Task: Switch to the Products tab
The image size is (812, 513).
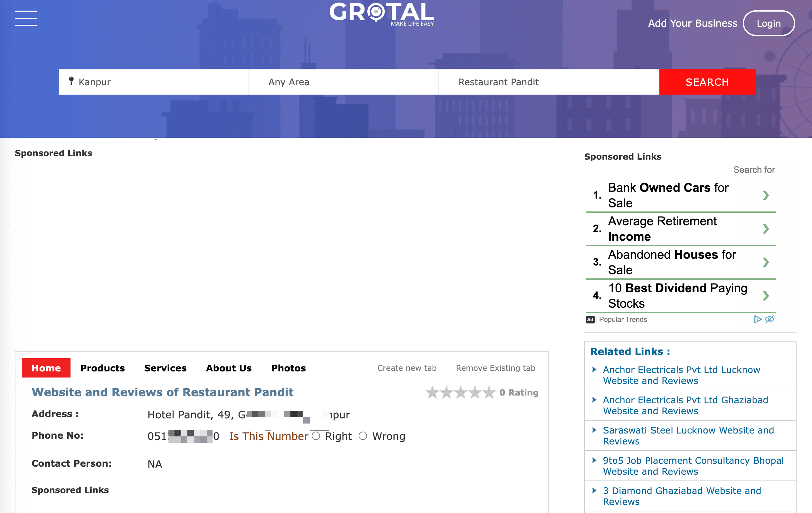Action: (x=102, y=368)
